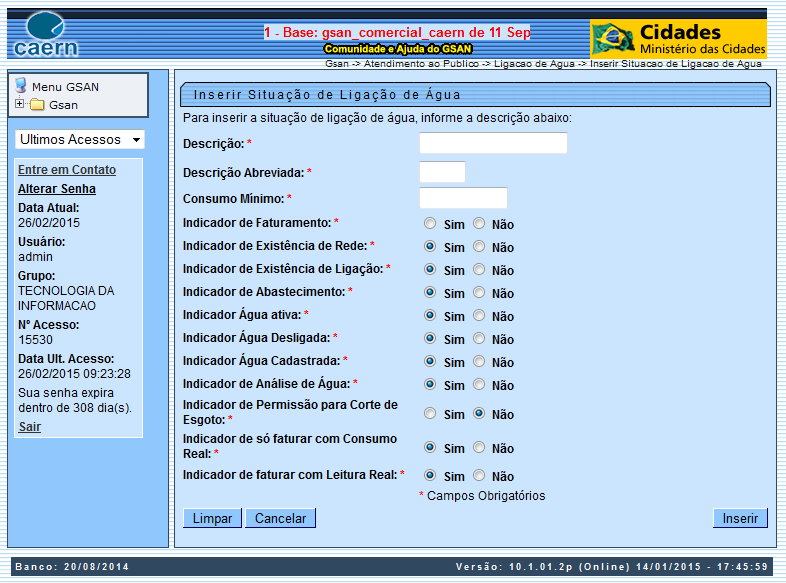This screenshot has height=583, width=786.
Task: Select Não for Indicador Água ativa
Action: click(479, 315)
